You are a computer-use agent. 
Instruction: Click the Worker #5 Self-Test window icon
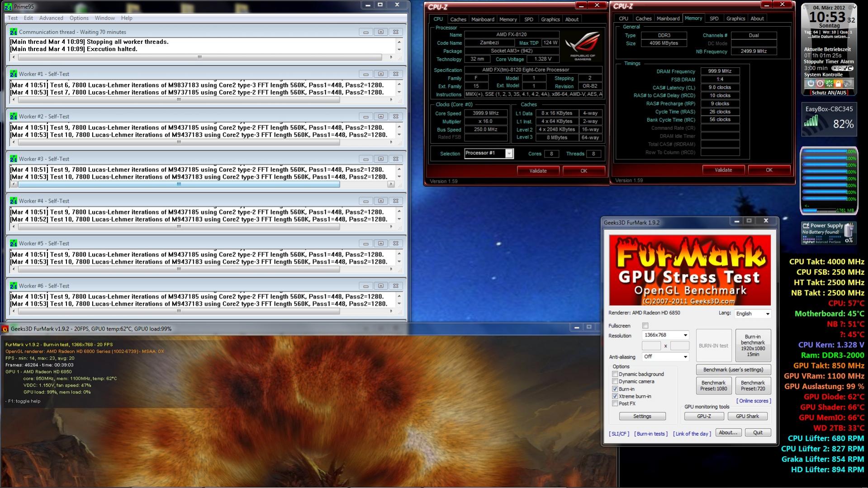[14, 243]
